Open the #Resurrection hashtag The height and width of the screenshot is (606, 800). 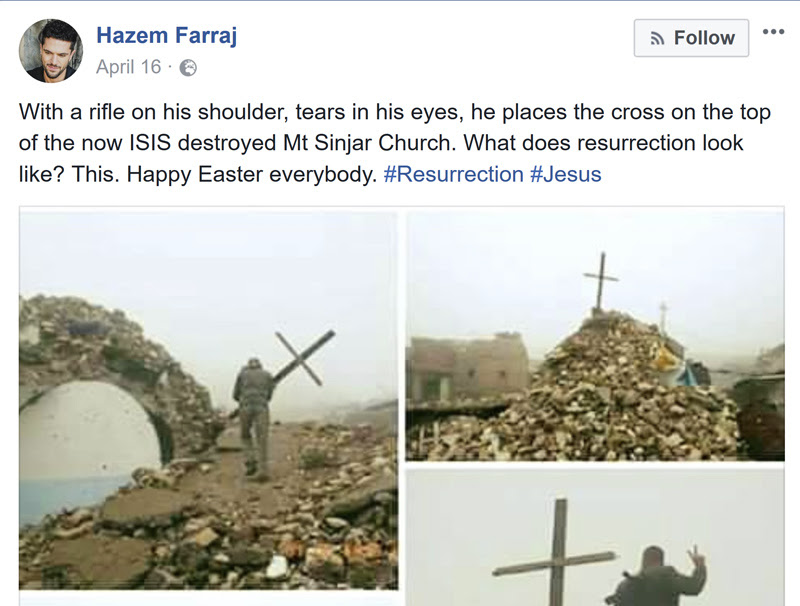tap(453, 174)
